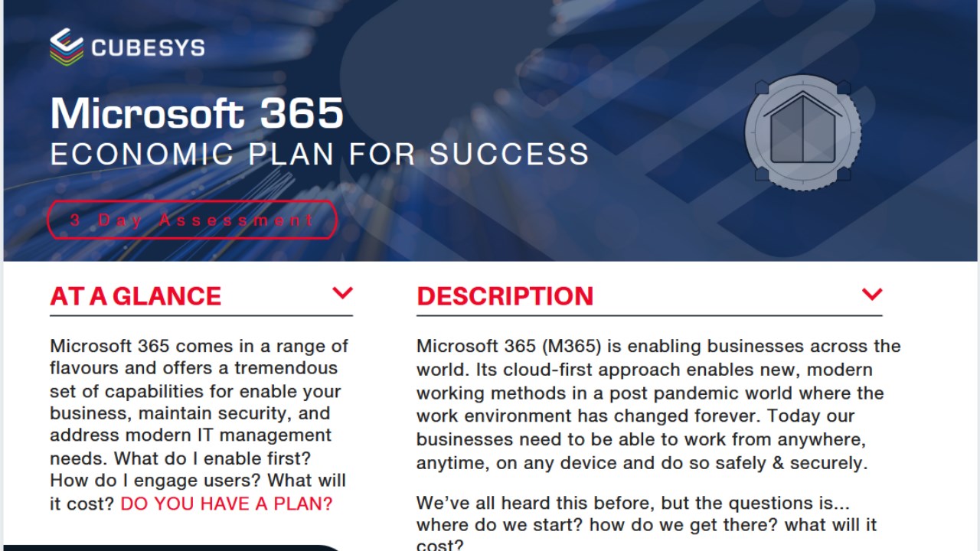
Task: Click the ECONOMIC PLAN FOR SUCCESS subtitle
Action: click(x=320, y=155)
